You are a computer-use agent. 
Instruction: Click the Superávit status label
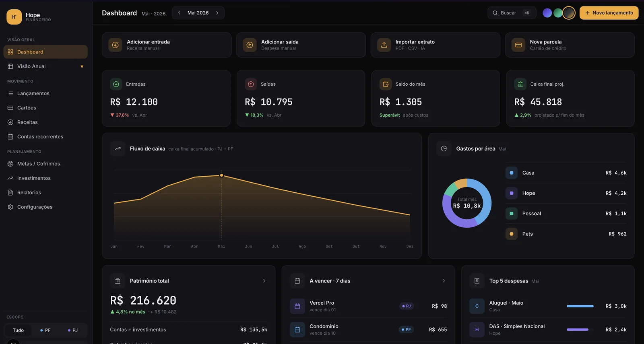390,115
